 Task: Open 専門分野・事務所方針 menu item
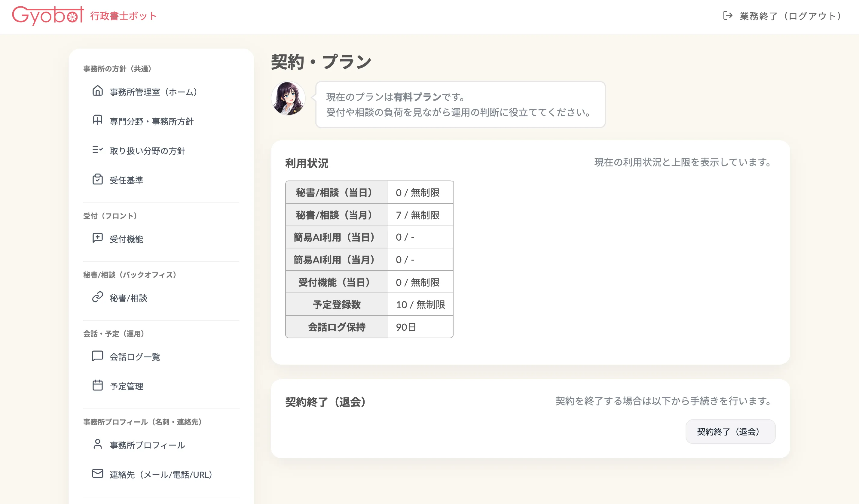click(x=151, y=122)
